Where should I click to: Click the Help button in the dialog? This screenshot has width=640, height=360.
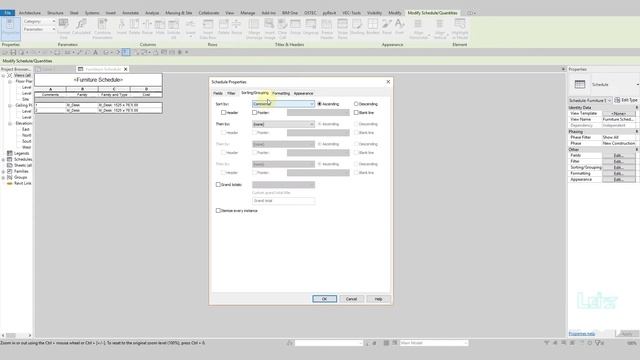(378, 299)
